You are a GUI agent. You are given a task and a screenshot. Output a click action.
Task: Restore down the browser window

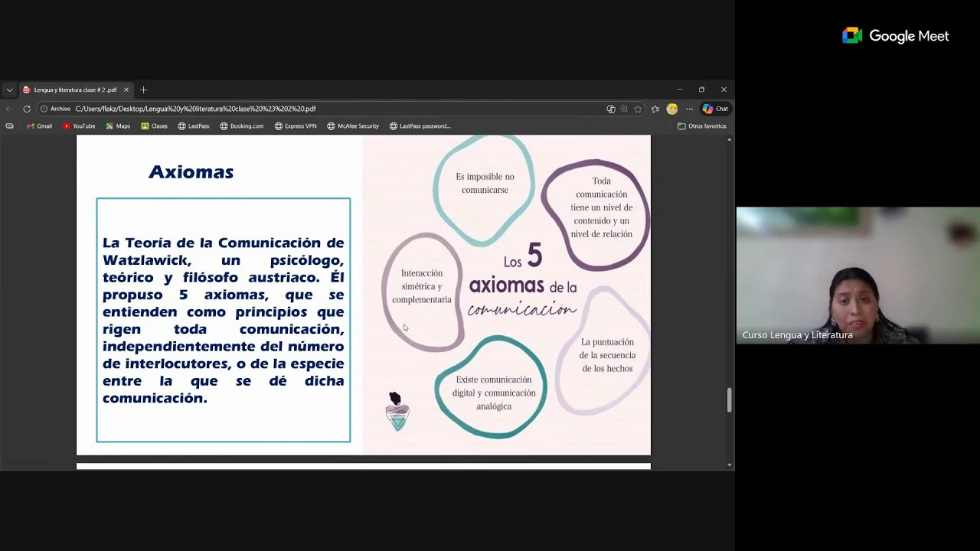[701, 90]
